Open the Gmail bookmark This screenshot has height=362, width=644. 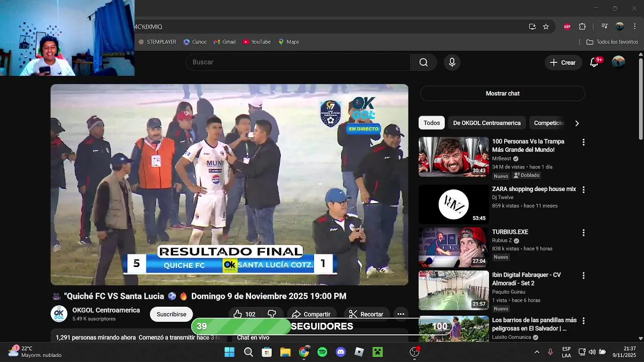point(224,42)
